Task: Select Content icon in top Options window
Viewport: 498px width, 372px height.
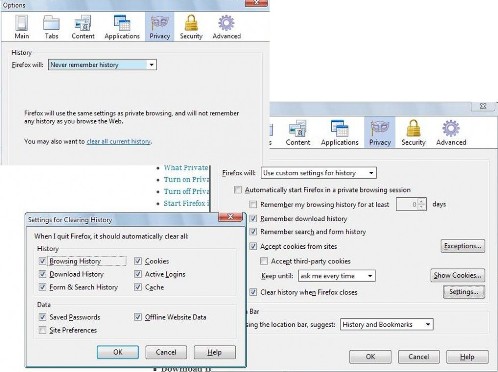Action: [83, 27]
